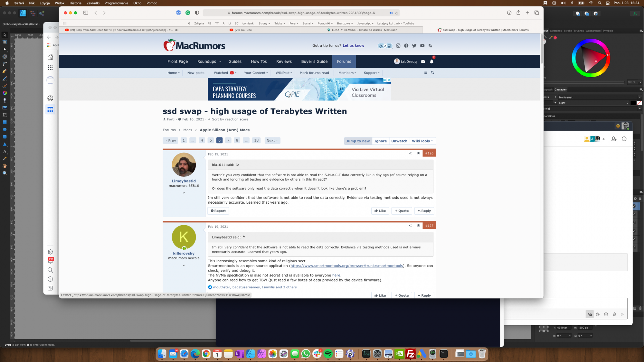Open Historia menu in menu bar
This screenshot has height=362, width=644.
point(75,3)
